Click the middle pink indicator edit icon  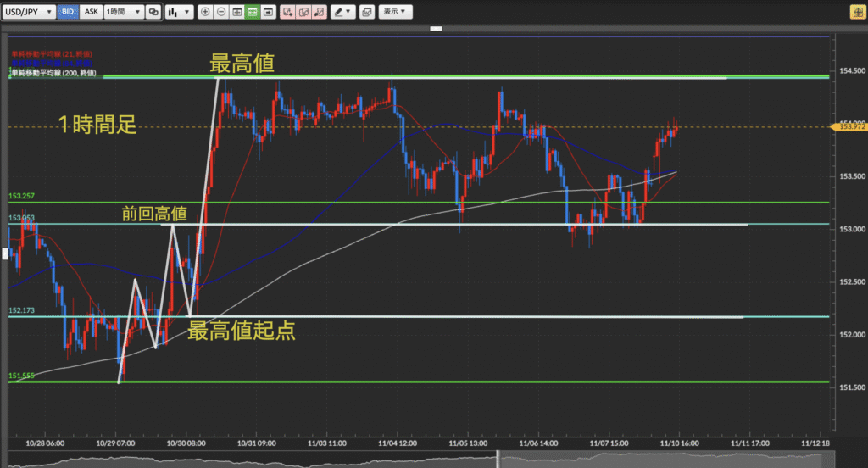(x=303, y=12)
